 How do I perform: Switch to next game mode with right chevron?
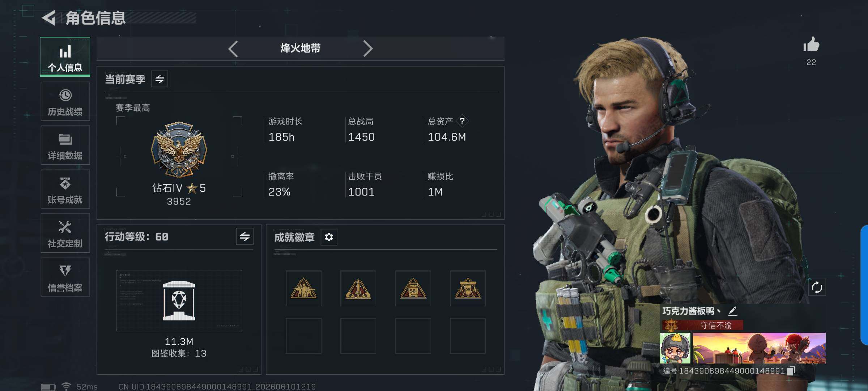(x=367, y=49)
